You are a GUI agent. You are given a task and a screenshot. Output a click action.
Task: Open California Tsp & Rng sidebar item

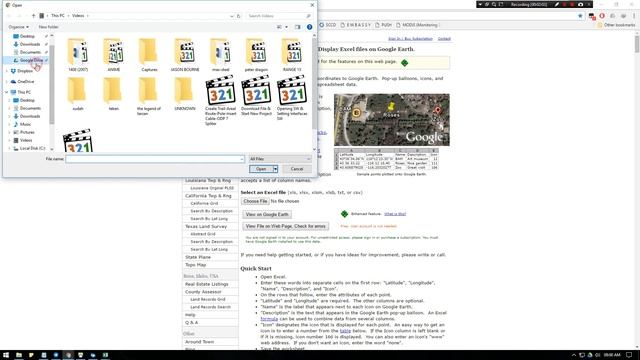[209, 196]
